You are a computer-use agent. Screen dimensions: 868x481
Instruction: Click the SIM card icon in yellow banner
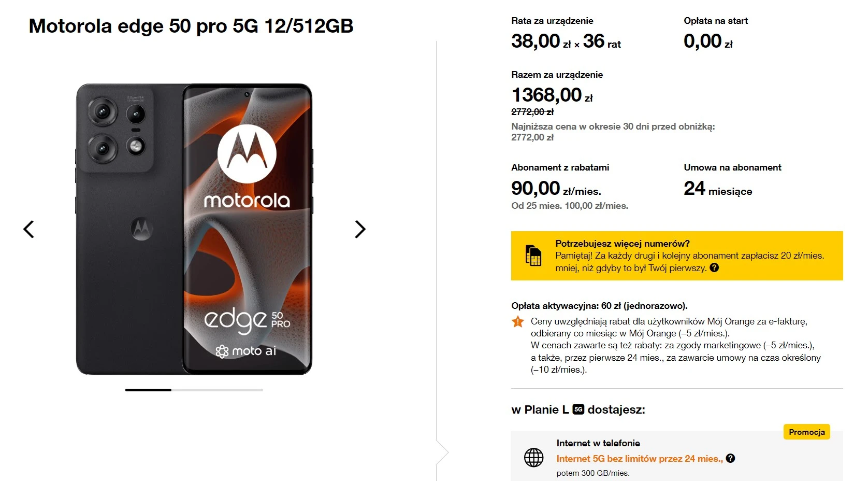(x=533, y=256)
